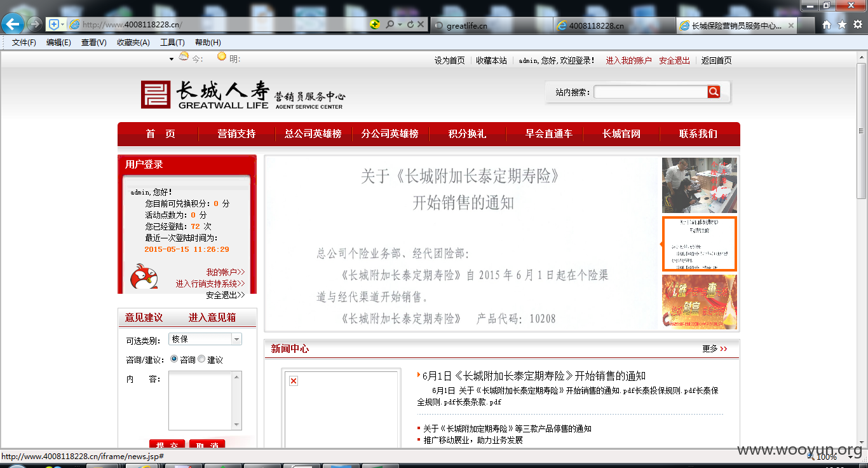Screen dimensions: 868x468
Task: Open news 推广移动展业，助力业务发展
Action: coord(473,440)
